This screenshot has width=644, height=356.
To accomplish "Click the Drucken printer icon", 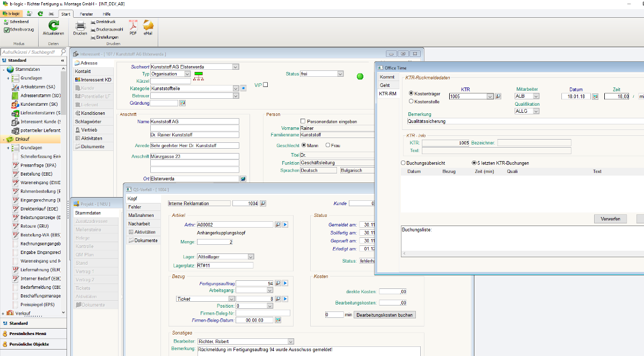I will coord(80,25).
